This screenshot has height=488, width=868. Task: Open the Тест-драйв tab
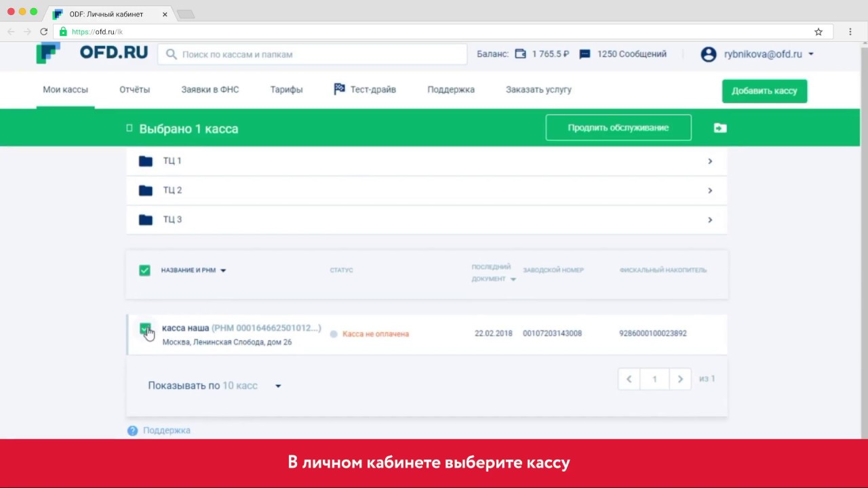point(365,89)
